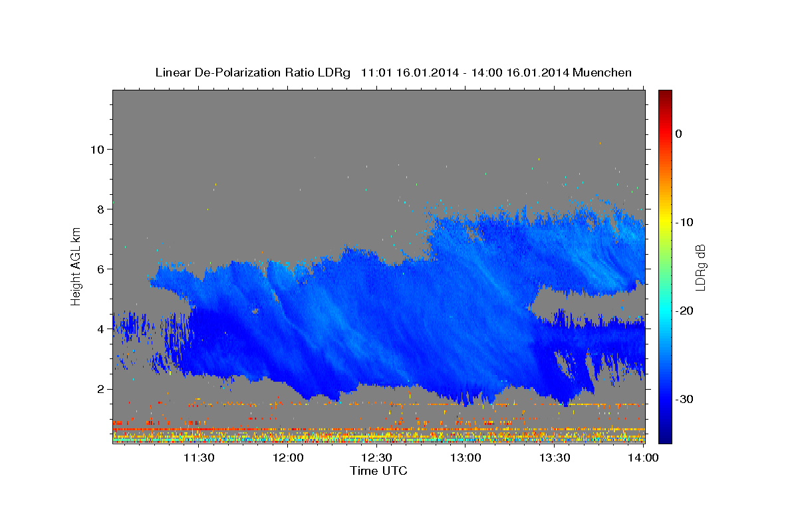Click the 'LDRg dB' colorbar label
The height and width of the screenshot is (532, 798).
pyautogui.click(x=700, y=267)
